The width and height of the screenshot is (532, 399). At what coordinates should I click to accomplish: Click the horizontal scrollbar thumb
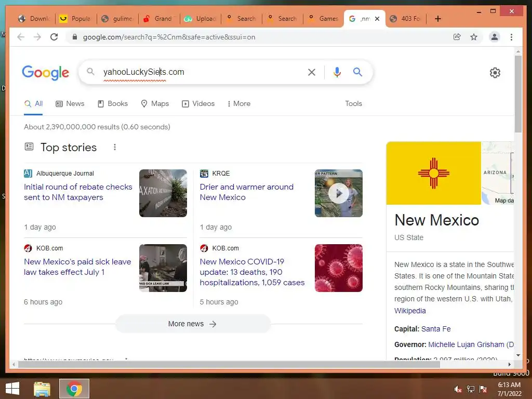click(229, 364)
